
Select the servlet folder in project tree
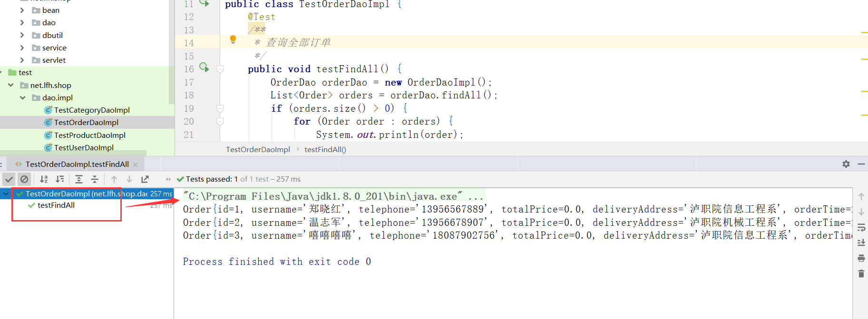click(54, 60)
